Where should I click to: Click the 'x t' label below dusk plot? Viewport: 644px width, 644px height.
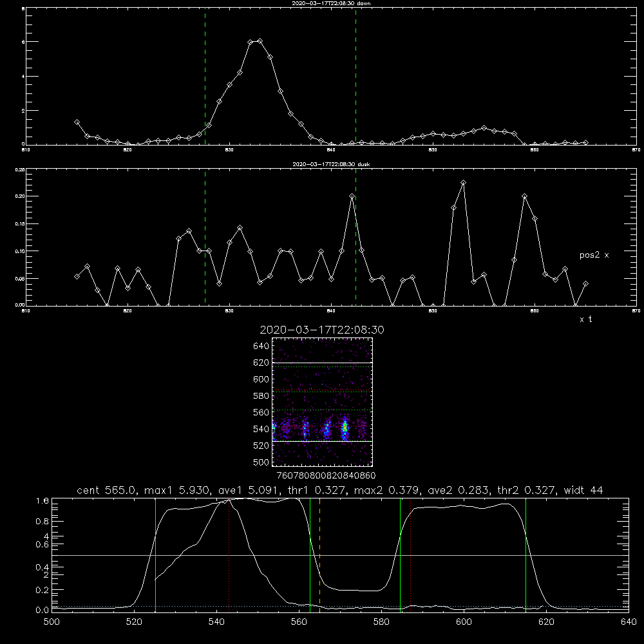click(585, 319)
